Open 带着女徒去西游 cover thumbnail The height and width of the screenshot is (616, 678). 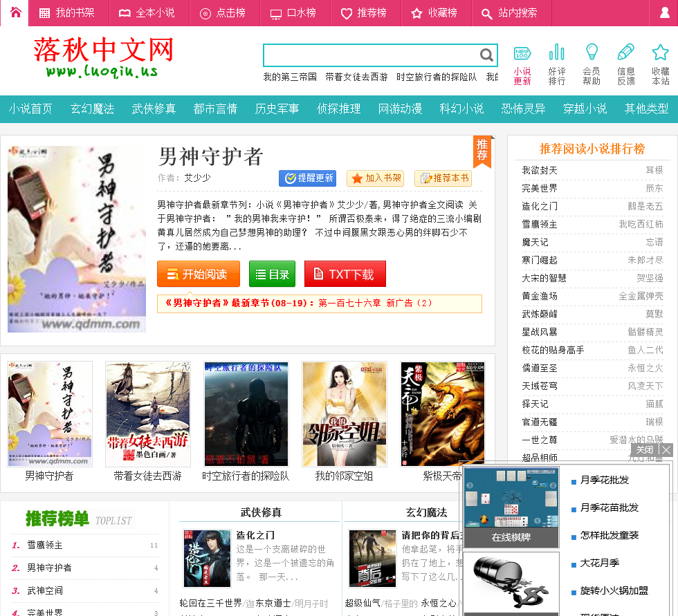click(x=148, y=414)
